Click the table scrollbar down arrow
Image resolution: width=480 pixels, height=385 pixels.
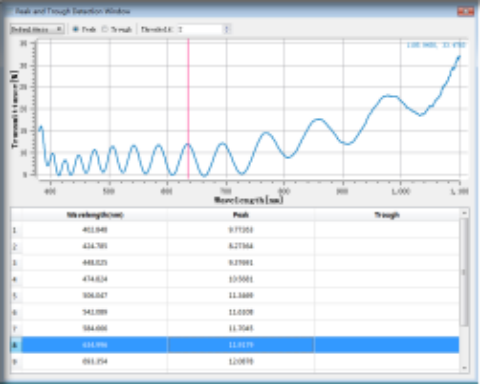464,368
